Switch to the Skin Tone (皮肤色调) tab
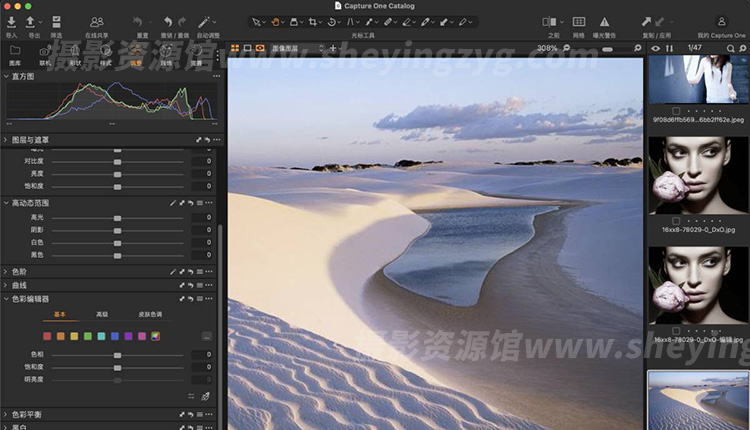Viewport: 750px width, 430px height. coord(148,314)
